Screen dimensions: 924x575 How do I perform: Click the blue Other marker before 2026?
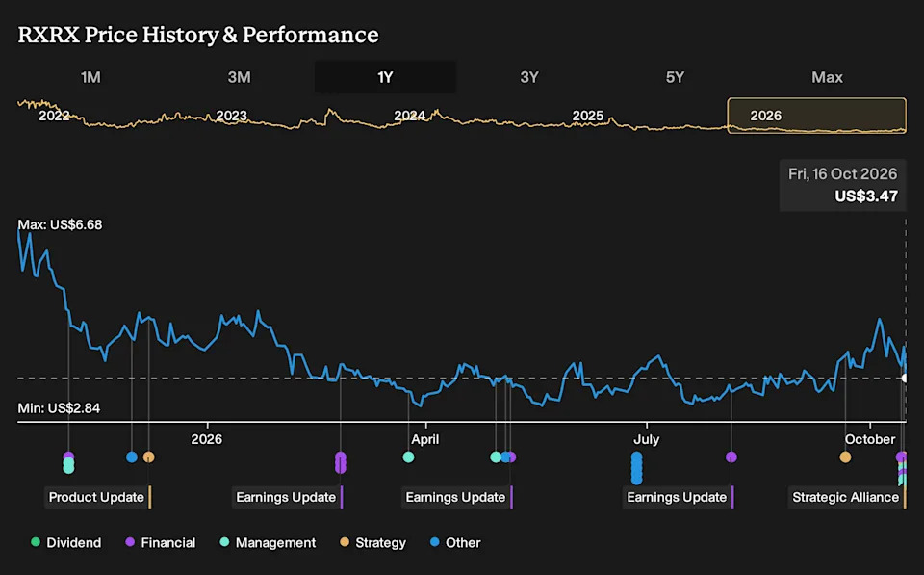132,457
